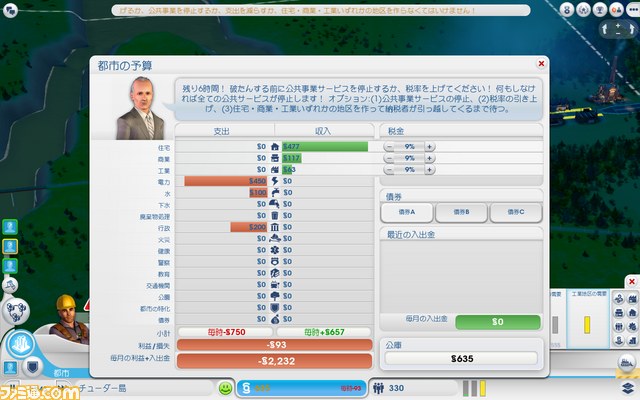Decrease industrial tax rate with minus
640x400 pixels.
click(389, 169)
